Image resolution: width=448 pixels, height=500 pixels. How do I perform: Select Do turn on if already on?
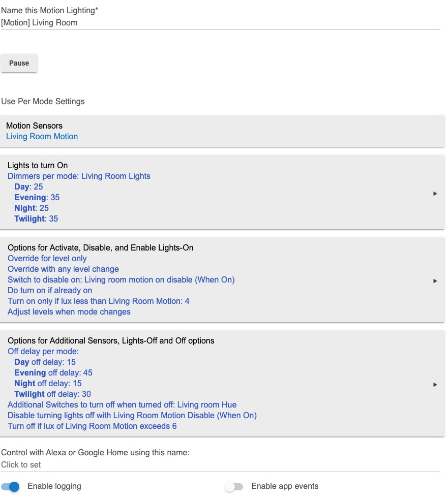click(x=50, y=291)
